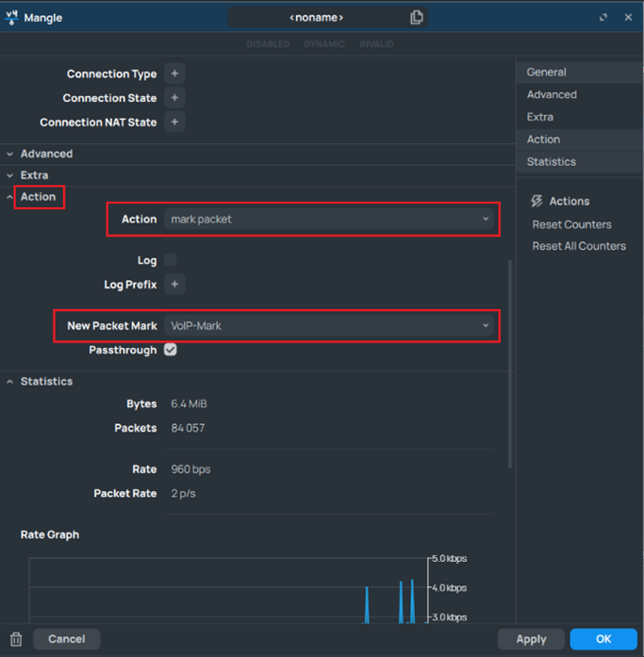Click Reset Counters in Actions panel

[571, 224]
